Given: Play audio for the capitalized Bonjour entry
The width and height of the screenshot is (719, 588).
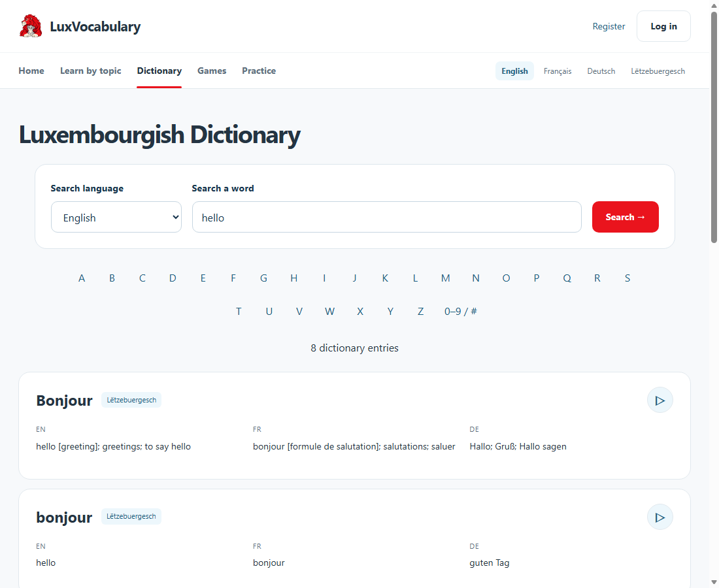Looking at the screenshot, I should coord(660,400).
